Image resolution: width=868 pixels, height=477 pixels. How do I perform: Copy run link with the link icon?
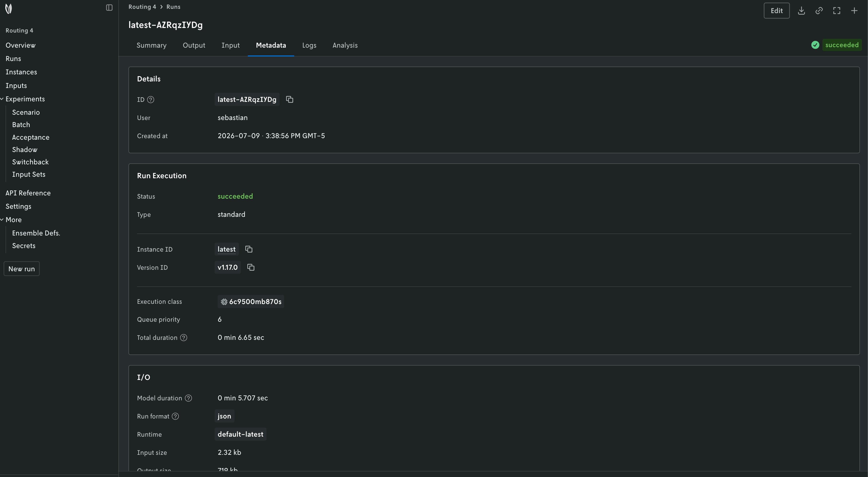click(x=819, y=11)
